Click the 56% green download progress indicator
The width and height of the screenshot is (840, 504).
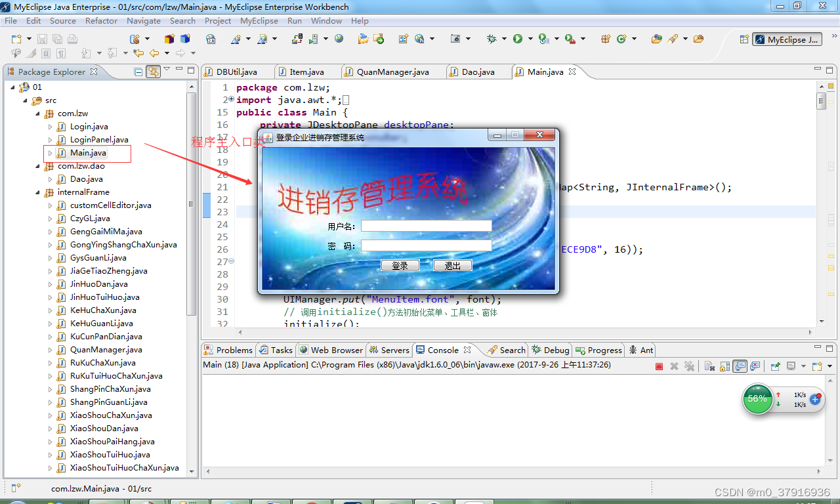point(757,398)
